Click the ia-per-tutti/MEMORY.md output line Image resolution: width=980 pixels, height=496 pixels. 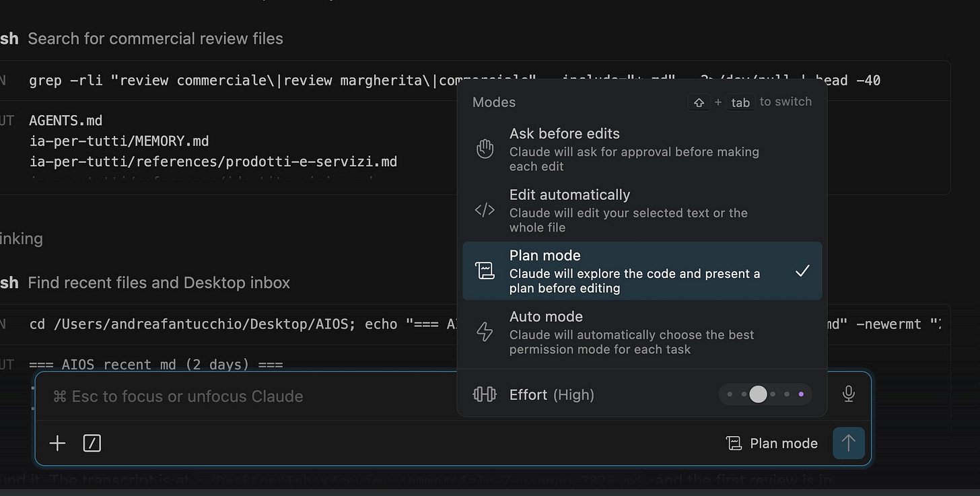pyautogui.click(x=119, y=141)
